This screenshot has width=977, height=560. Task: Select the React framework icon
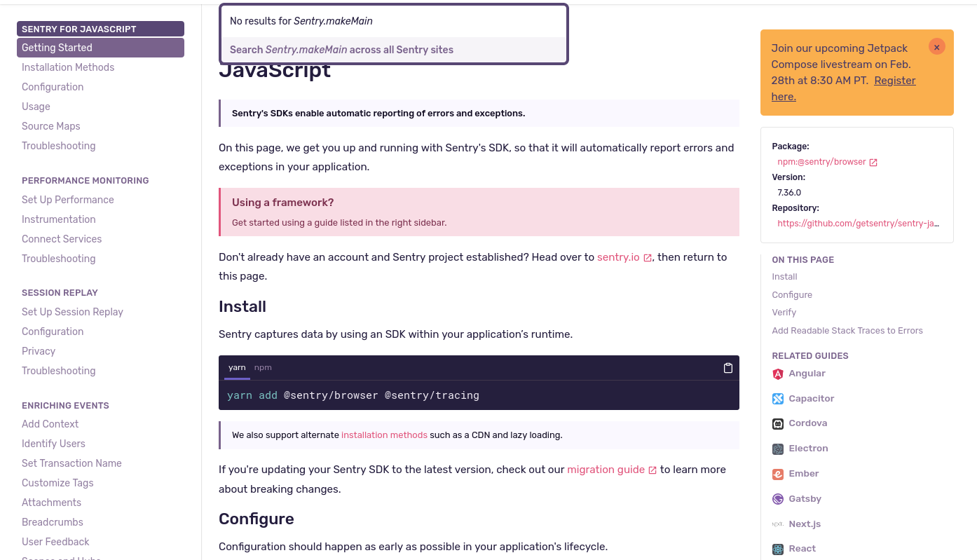pyautogui.click(x=778, y=548)
